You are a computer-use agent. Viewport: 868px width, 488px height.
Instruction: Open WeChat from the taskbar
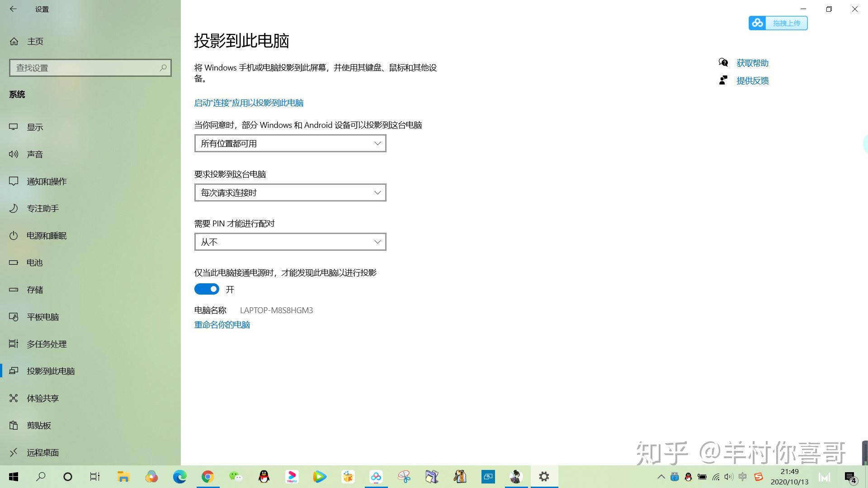click(x=236, y=477)
